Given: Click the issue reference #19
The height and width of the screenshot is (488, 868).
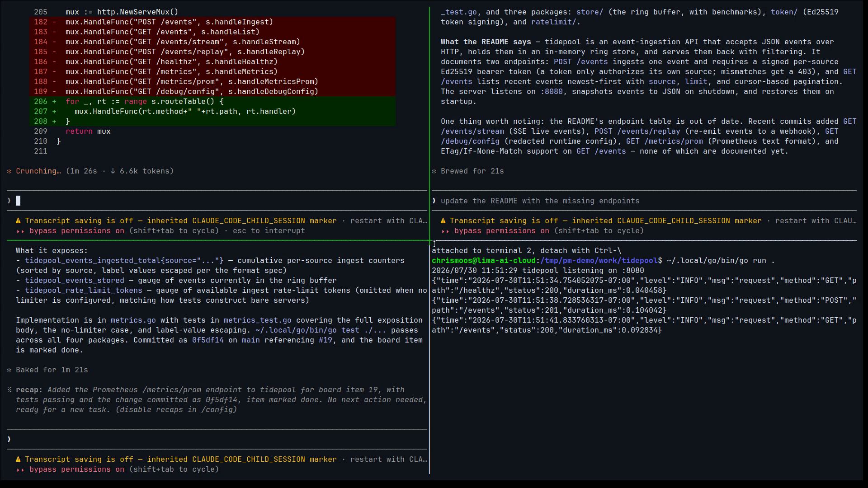Looking at the screenshot, I should pos(325,340).
